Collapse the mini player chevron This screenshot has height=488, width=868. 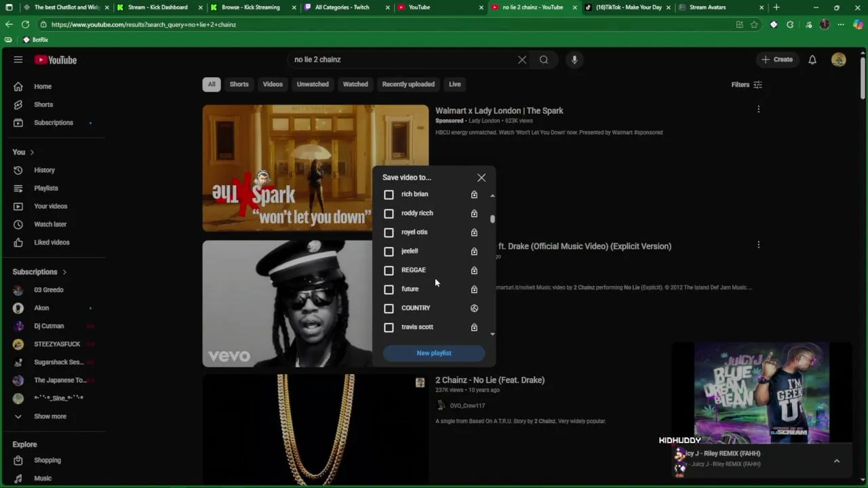coord(837,460)
